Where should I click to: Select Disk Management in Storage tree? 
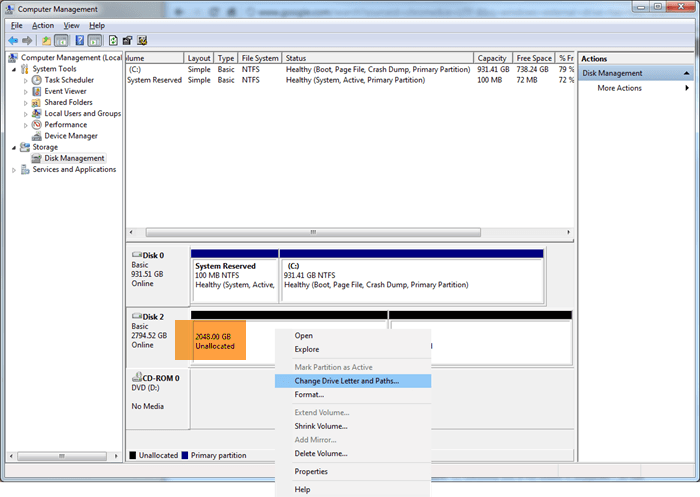click(x=74, y=158)
